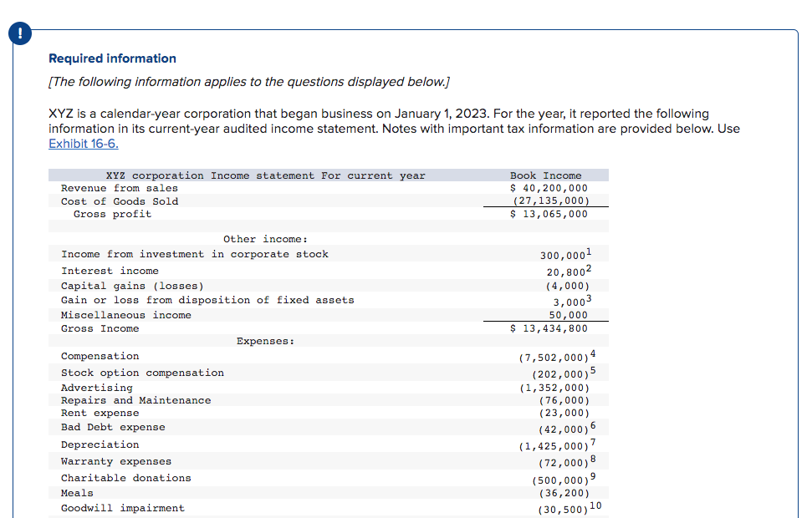
Task: Click the 'Required information' heading
Action: pos(112,58)
